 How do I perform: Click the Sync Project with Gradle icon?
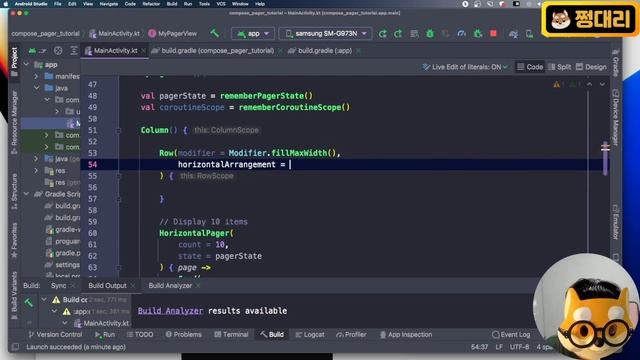(x=513, y=34)
